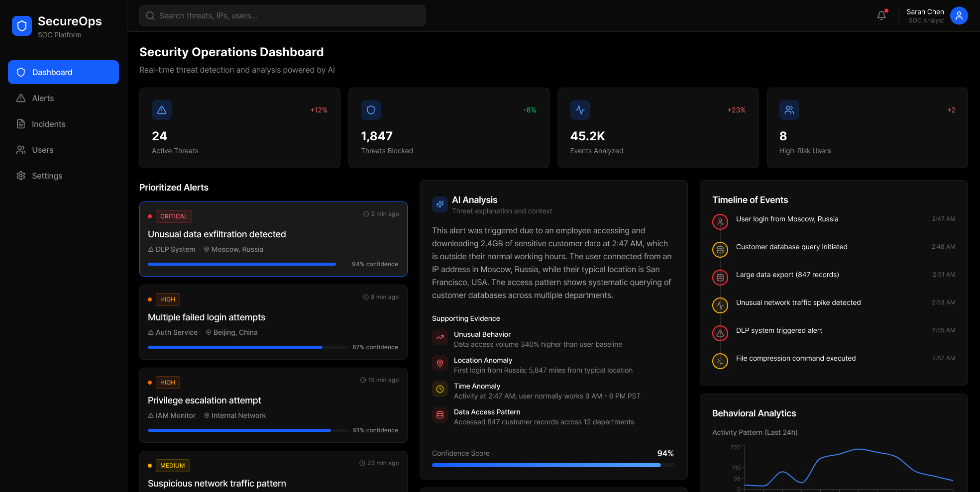Click the 'IAM Monitor' source label

pos(175,415)
